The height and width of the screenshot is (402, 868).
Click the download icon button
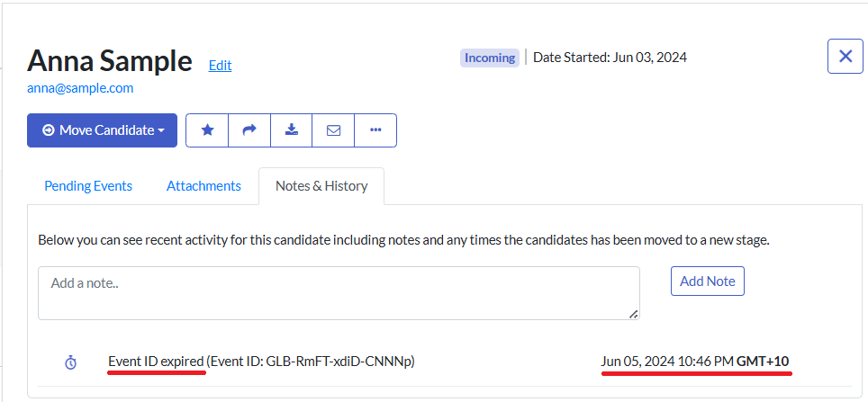tap(291, 130)
